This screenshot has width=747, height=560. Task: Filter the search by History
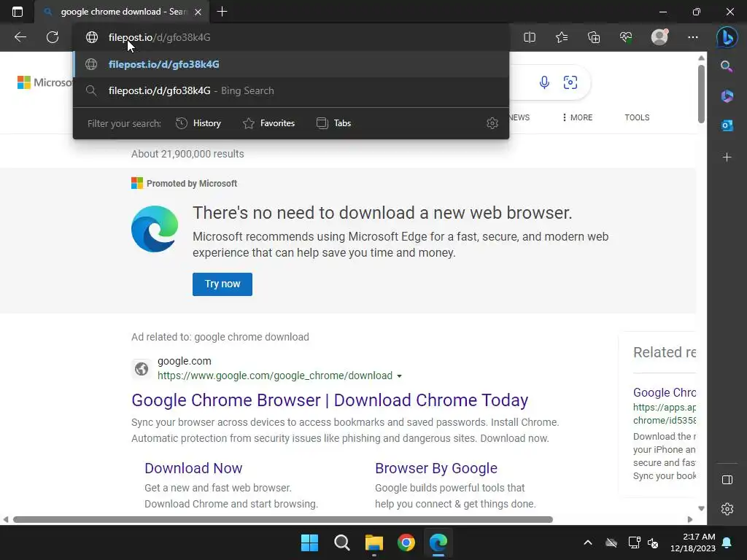click(198, 123)
